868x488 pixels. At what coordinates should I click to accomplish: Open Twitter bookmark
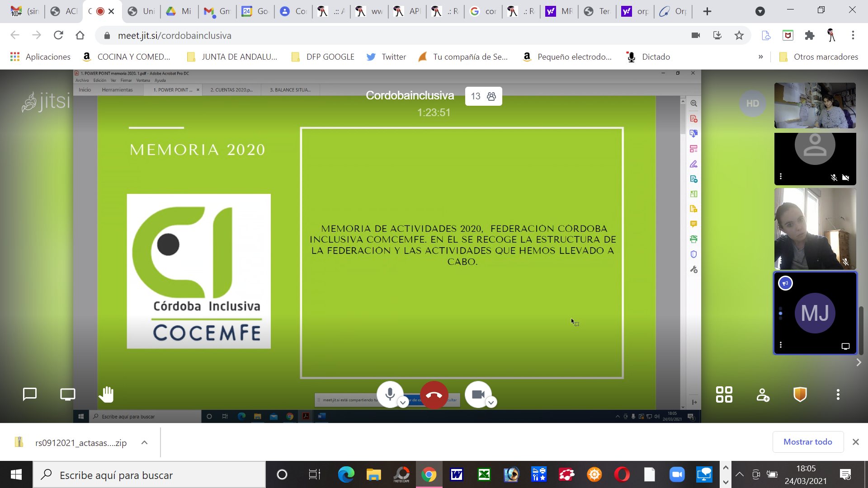tap(386, 57)
